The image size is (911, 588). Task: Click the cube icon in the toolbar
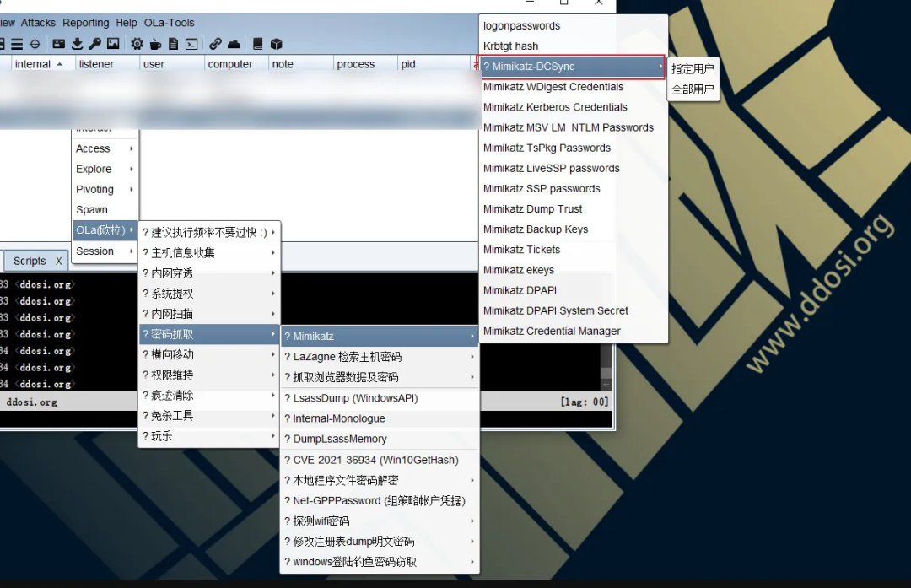tap(276, 44)
